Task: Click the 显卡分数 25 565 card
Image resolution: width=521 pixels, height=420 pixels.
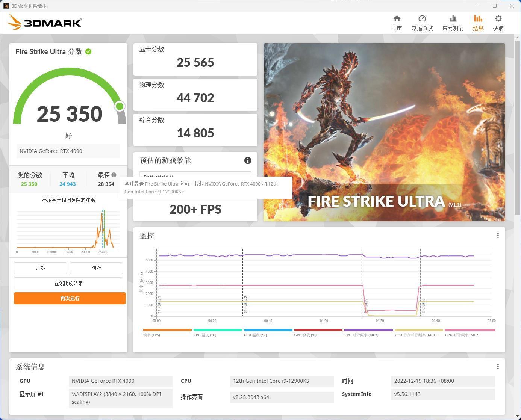Action: click(195, 59)
